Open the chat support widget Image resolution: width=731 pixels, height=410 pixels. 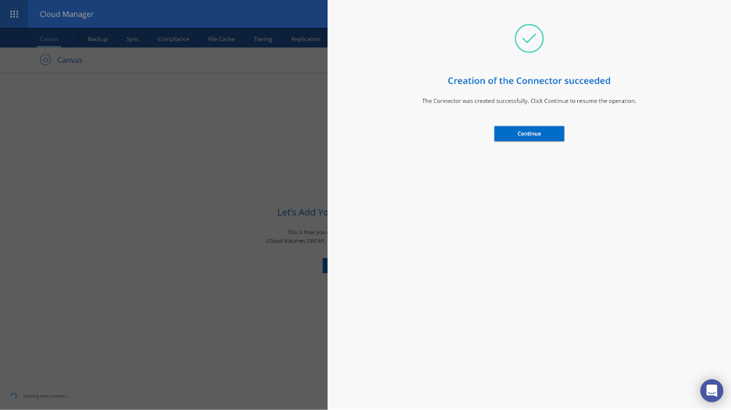711,390
